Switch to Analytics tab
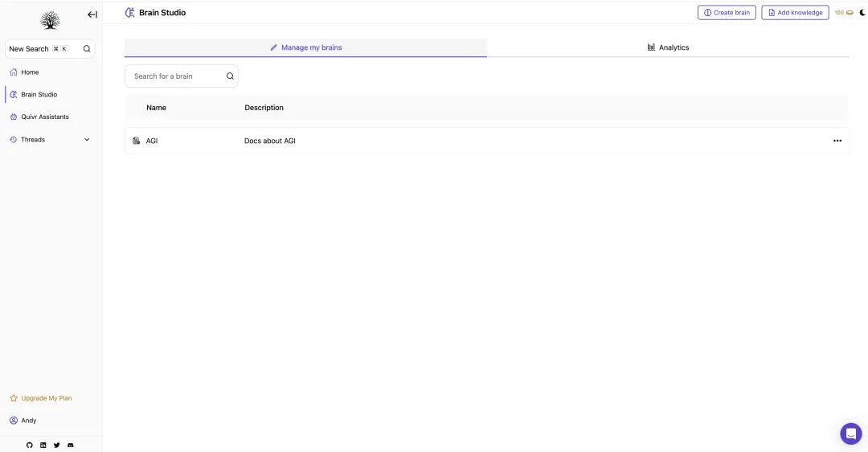Viewport: 868px width, 452px height. click(668, 47)
